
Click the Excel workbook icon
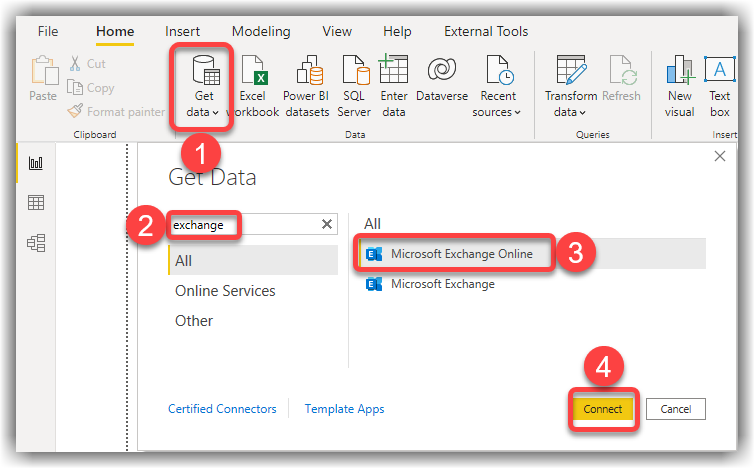(254, 70)
